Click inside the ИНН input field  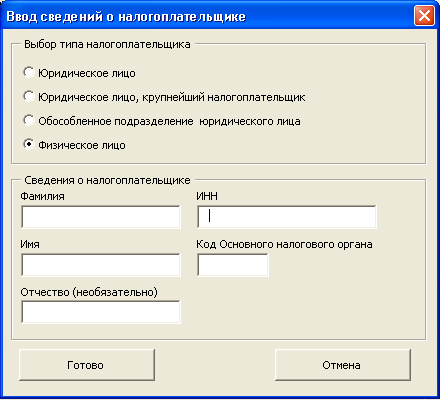pyautogui.click(x=287, y=217)
